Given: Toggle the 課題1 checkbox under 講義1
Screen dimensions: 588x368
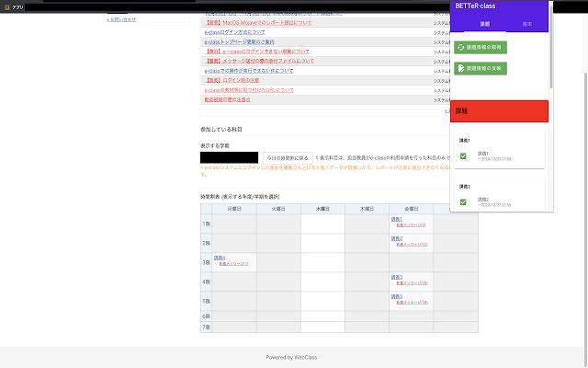Looking at the screenshot, I should pyautogui.click(x=463, y=156).
